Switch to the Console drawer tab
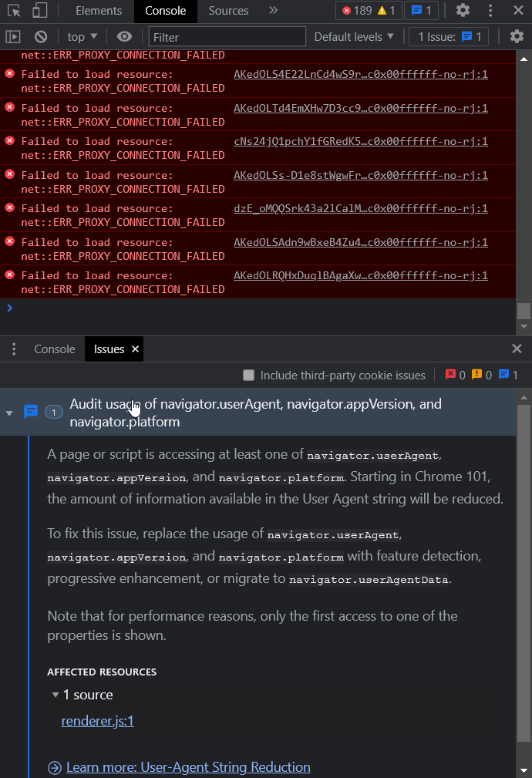The image size is (532, 778). coord(54,349)
